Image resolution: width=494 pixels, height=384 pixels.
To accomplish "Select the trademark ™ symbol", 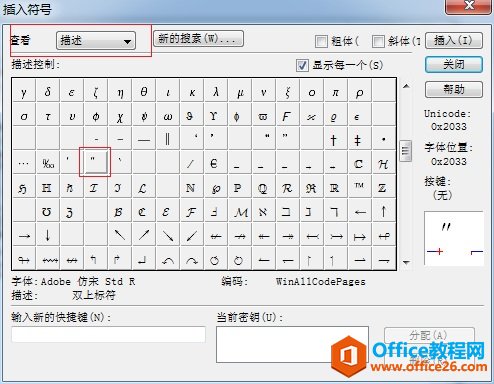I will (x=360, y=187).
